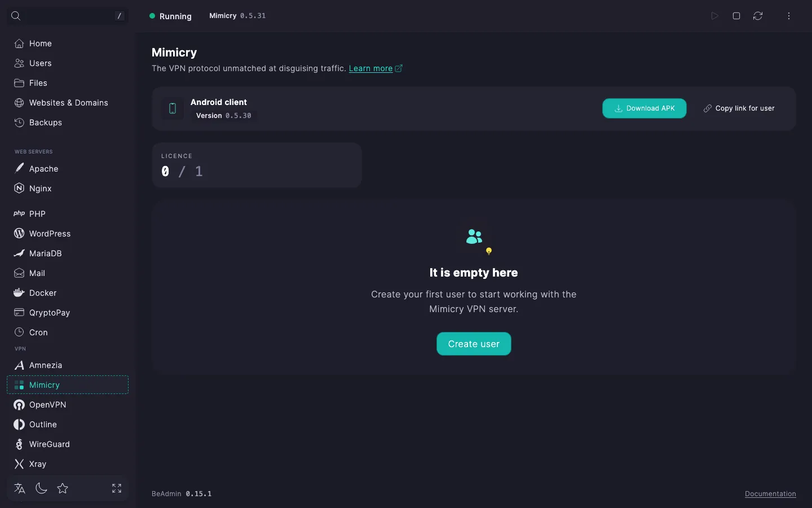Click the Xray icon

pyautogui.click(x=19, y=464)
